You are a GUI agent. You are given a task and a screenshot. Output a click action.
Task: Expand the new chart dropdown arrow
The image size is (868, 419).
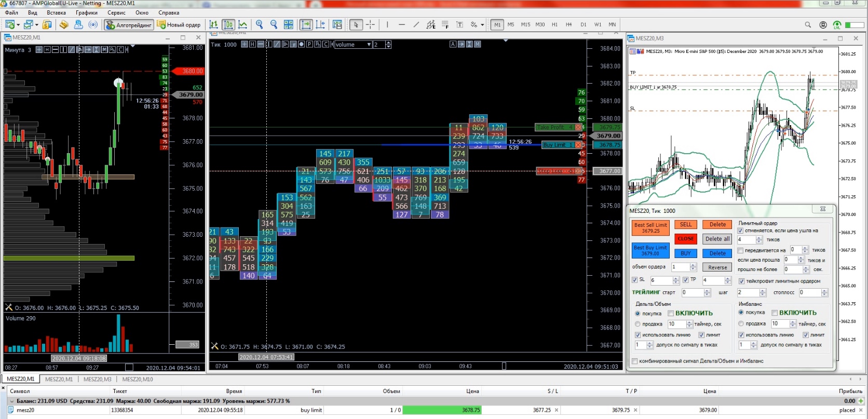click(x=18, y=25)
